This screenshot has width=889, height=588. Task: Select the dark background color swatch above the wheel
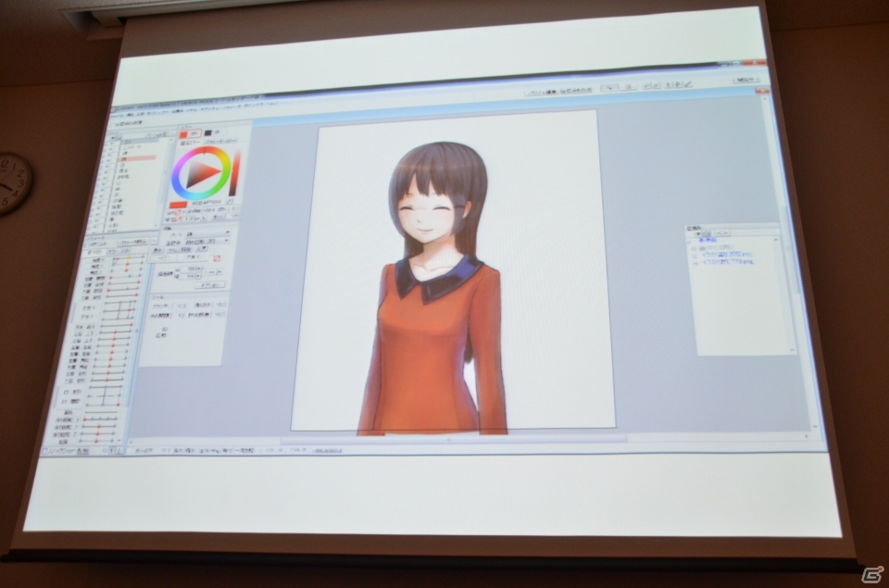coord(209,132)
